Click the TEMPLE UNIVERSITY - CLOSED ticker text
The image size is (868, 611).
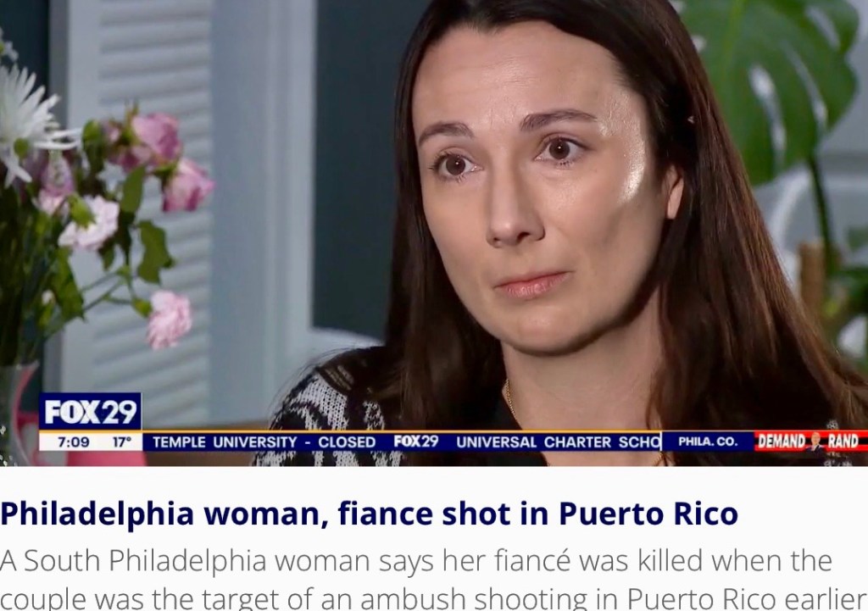(x=264, y=442)
